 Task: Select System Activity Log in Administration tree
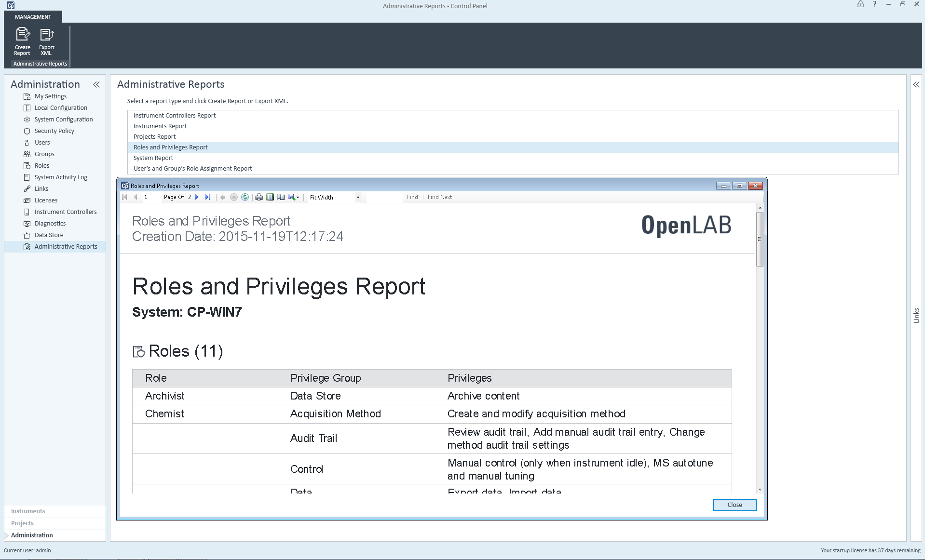pos(61,177)
